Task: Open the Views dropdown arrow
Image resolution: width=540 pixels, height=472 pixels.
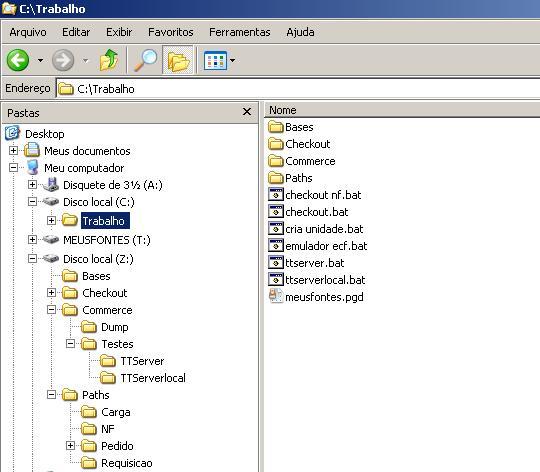Action: coord(233,61)
